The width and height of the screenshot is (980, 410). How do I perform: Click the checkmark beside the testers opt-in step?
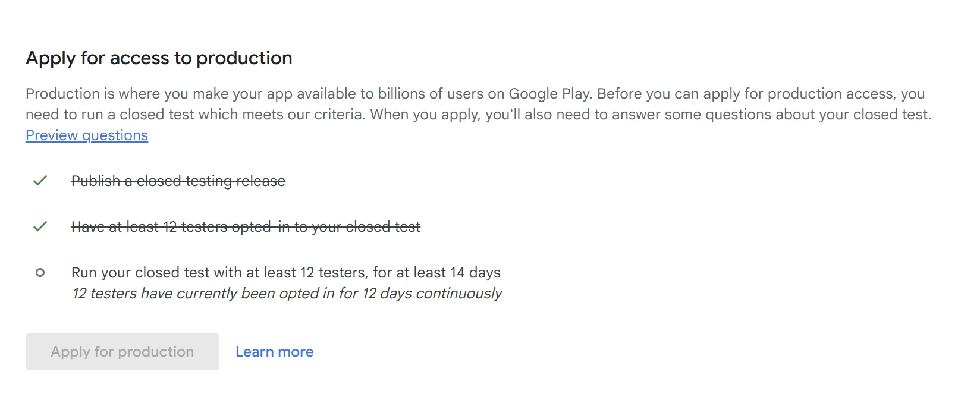click(x=40, y=226)
